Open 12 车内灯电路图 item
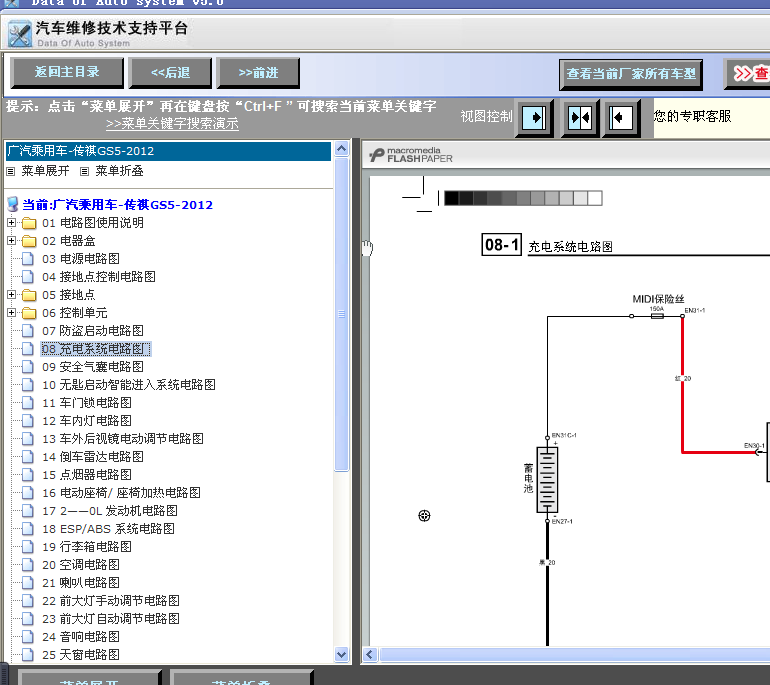This screenshot has height=685, width=770. pos(87,421)
